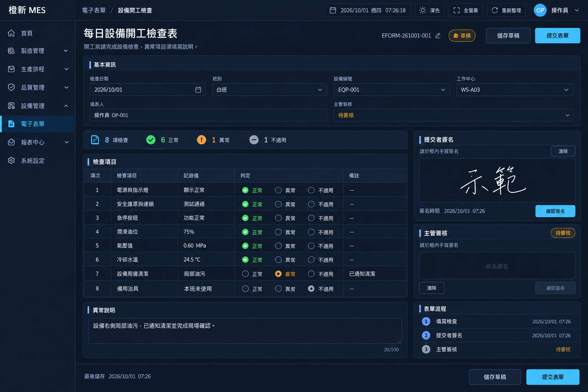Open the 設備編號 dropdown EQP-001
Screen dimensions: 588x392
[392, 90]
